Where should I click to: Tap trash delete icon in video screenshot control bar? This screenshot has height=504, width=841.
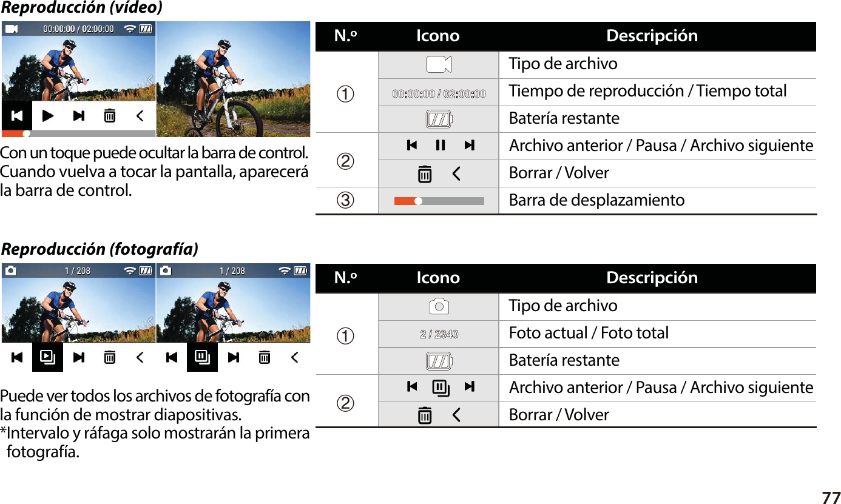tap(110, 115)
